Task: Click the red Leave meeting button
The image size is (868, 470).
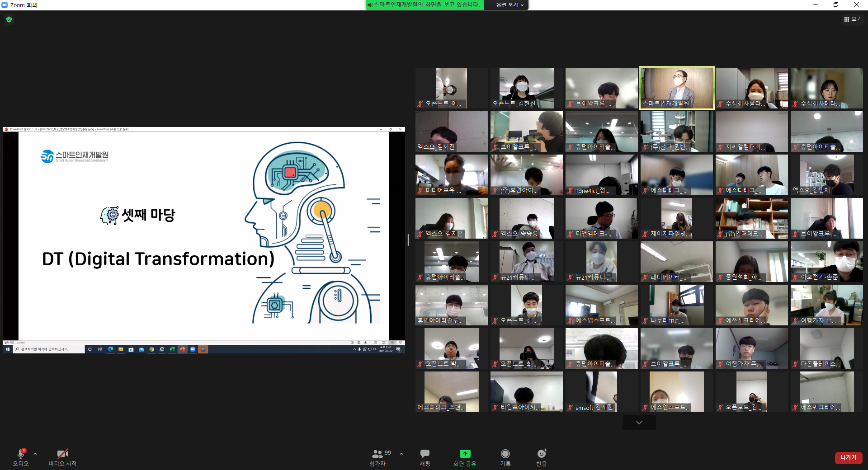Action: [848, 457]
